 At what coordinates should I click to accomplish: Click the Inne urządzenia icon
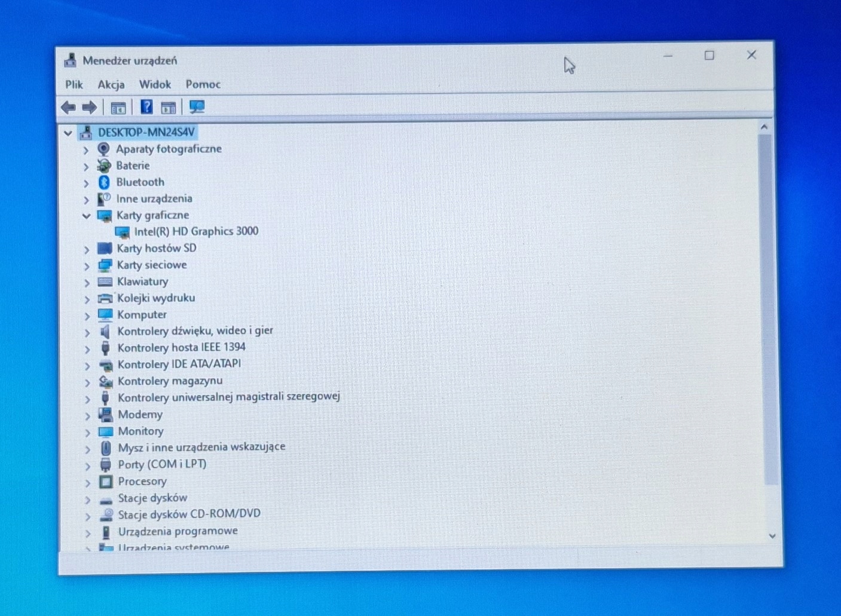click(104, 199)
